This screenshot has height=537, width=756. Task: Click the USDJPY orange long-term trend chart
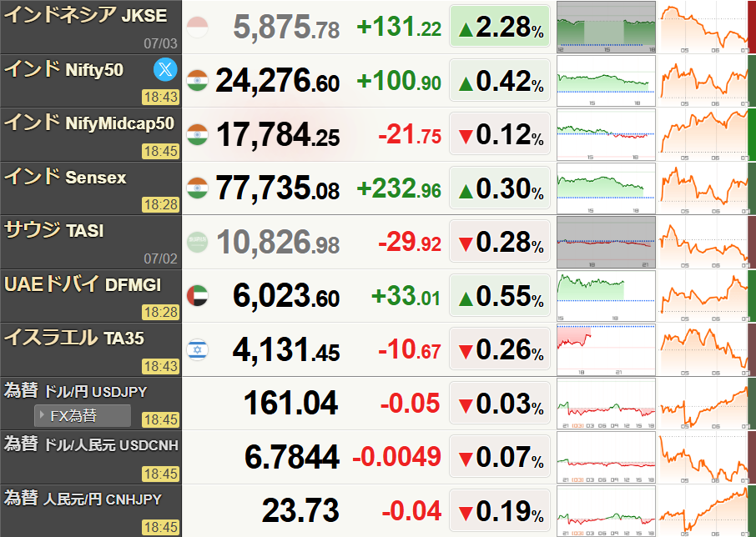coord(703,404)
